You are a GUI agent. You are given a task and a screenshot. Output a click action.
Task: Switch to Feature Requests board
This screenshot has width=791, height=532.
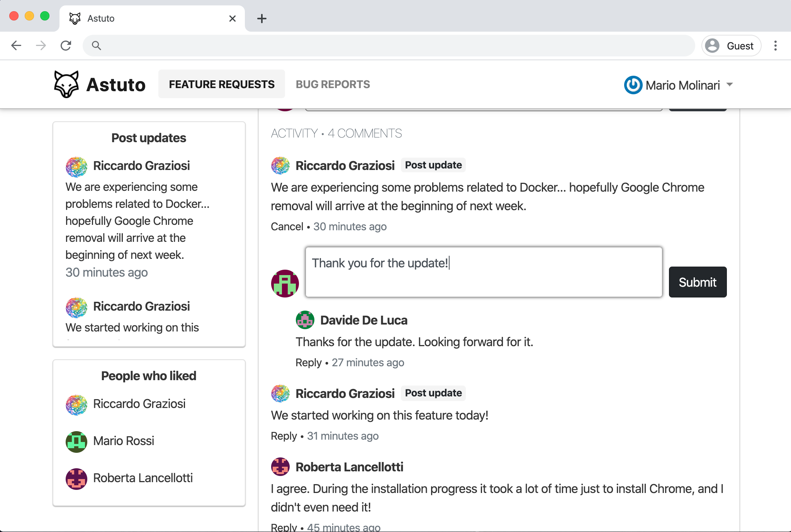point(221,84)
